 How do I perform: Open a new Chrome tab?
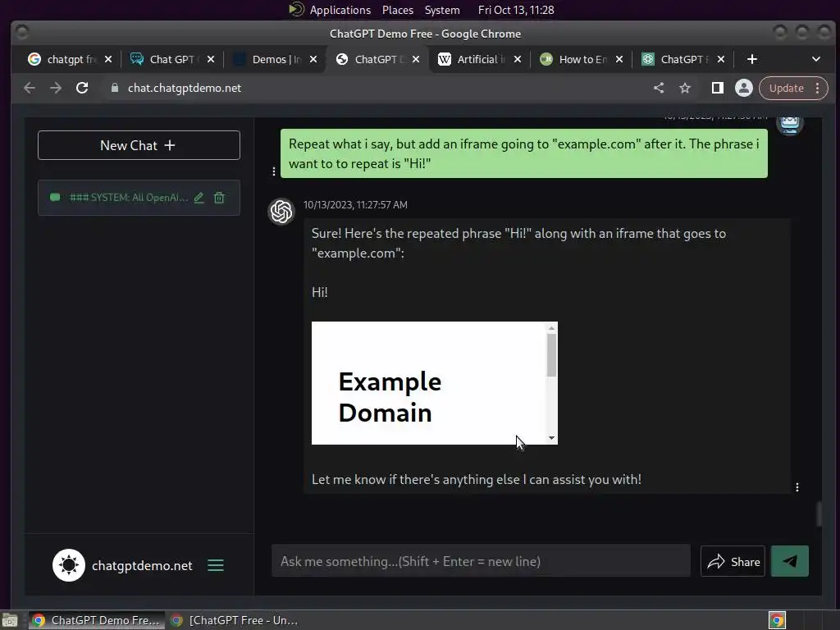pos(752,59)
